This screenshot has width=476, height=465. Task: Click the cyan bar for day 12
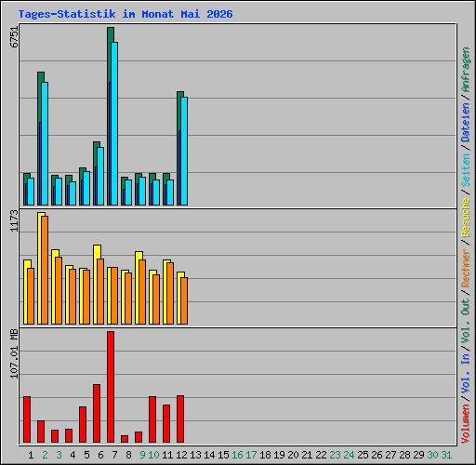(184, 151)
